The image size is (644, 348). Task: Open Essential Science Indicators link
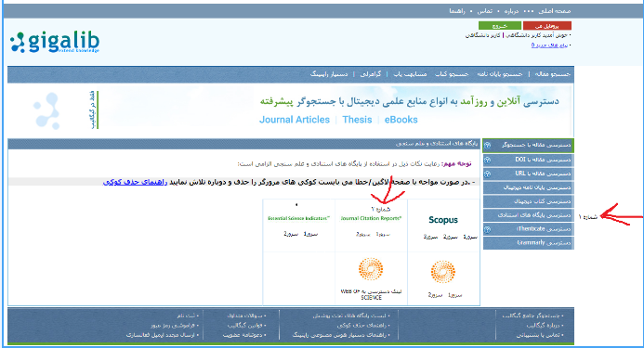298,218
